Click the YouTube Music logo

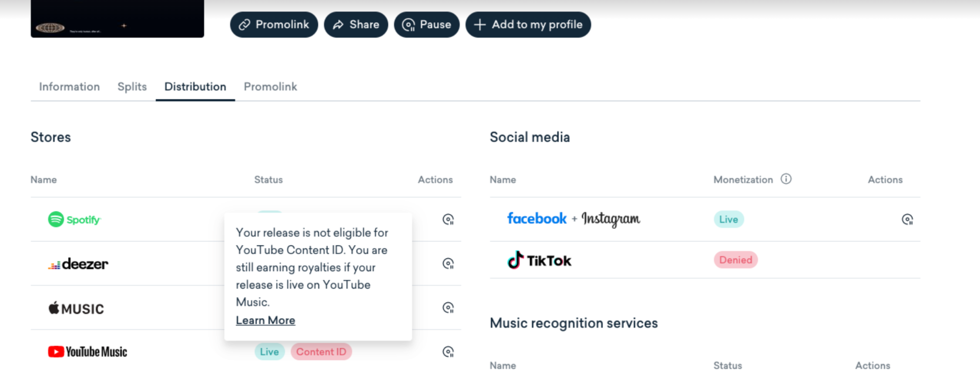tap(87, 352)
